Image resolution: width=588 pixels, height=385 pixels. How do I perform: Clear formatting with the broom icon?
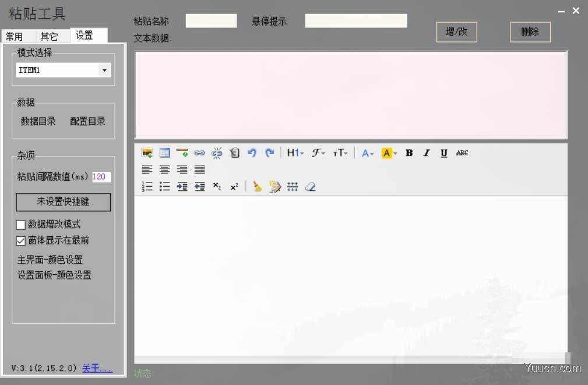[x=257, y=187]
